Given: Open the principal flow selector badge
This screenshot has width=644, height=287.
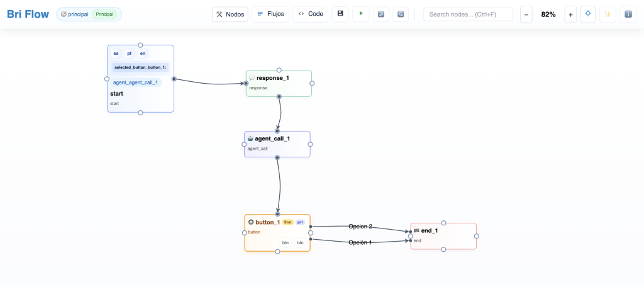Looking at the screenshot, I should [89, 14].
